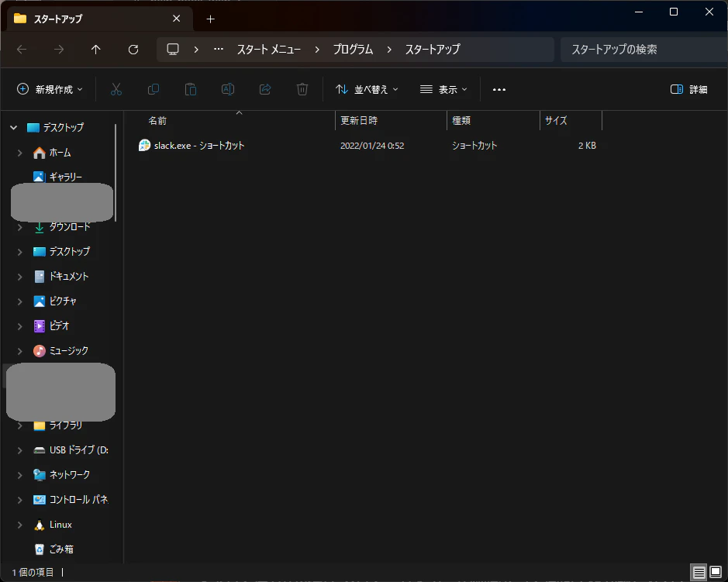This screenshot has height=582, width=728.
Task: Switch to details list view icon
Action: click(x=699, y=573)
